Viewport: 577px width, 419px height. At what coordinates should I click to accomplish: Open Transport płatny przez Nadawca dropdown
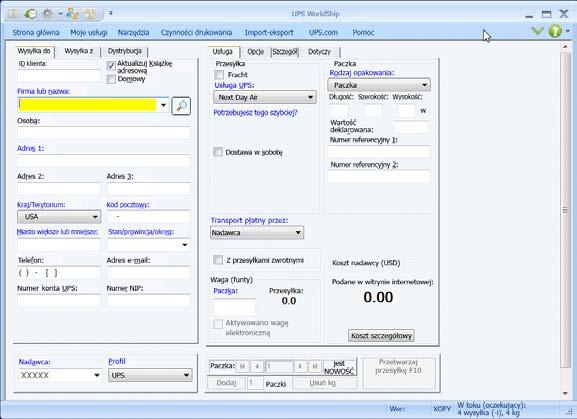[x=257, y=232]
